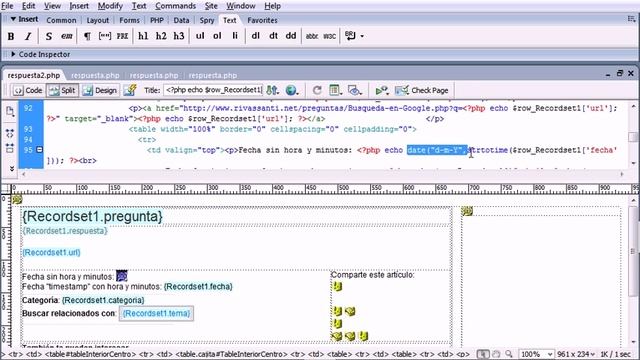Insert Heading 1 (h1) tag
Viewport: 640px width, 360px height.
[x=143, y=36]
